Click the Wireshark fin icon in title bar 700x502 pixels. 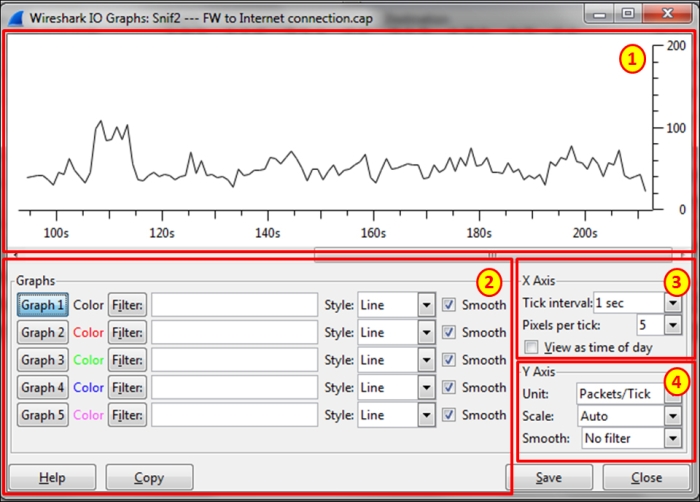tap(13, 14)
